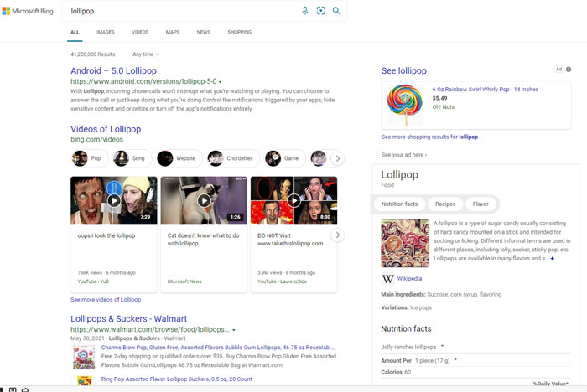Viewport: 587px width, 392px height.
Task: Click the lollipops Wikipedia thumbnail image
Action: 405,243
